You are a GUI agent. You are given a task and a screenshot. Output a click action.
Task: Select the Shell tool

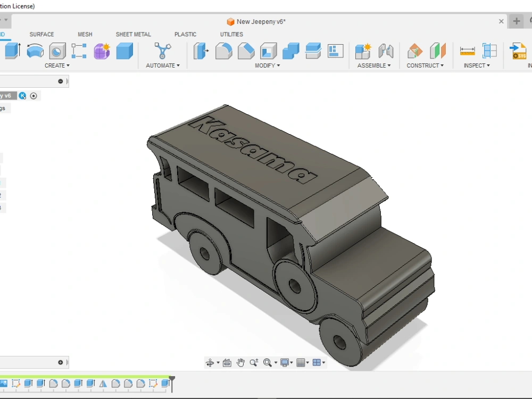tap(268, 51)
